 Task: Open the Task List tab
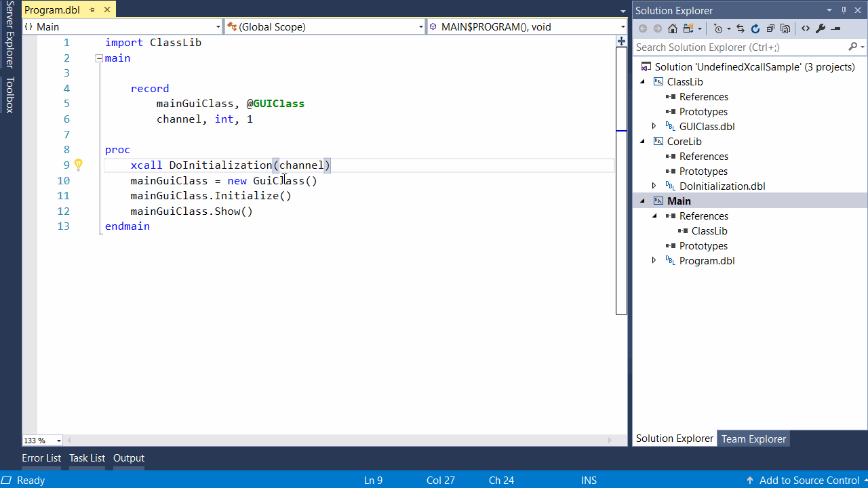(87, 458)
